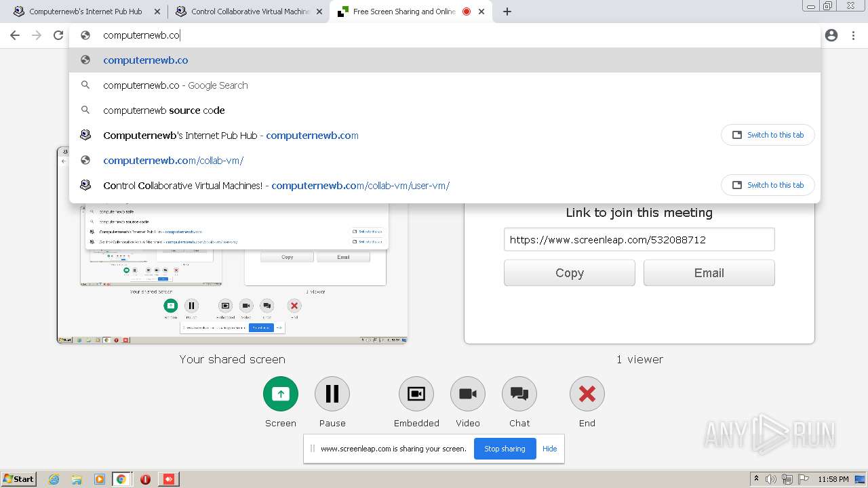Screen dimensions: 868x488
Task: Copy the meeting link
Action: pyautogui.click(x=570, y=273)
